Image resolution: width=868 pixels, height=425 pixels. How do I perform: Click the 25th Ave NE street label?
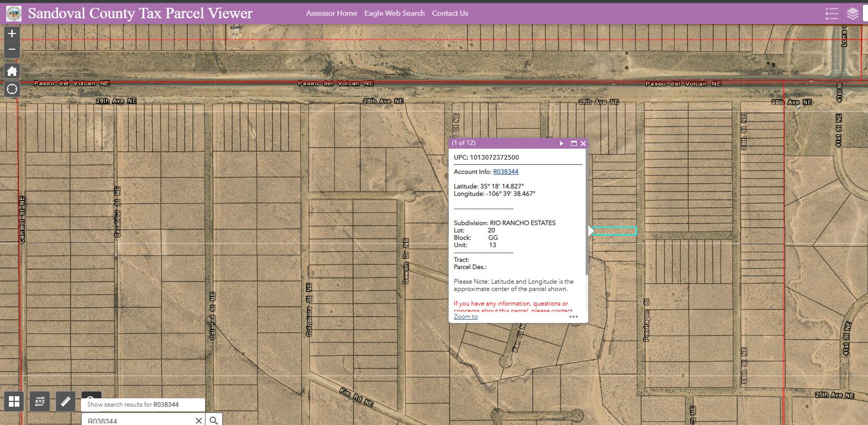834,395
